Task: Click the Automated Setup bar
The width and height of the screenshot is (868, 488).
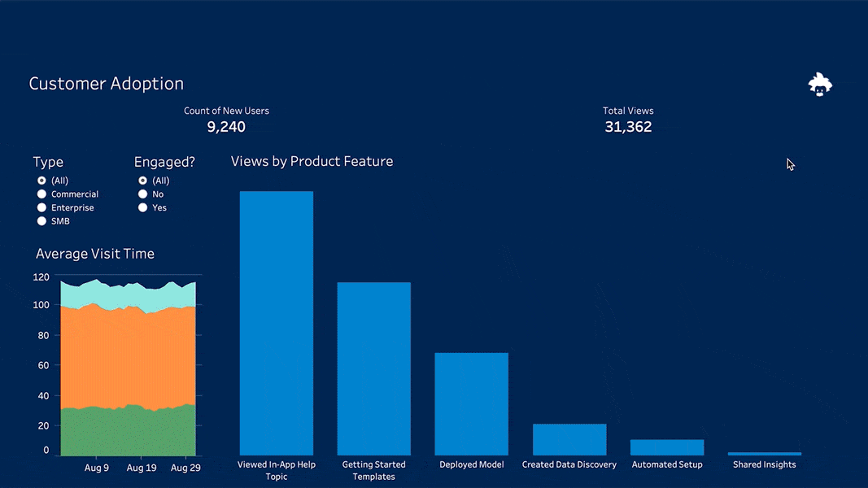Action: point(666,447)
